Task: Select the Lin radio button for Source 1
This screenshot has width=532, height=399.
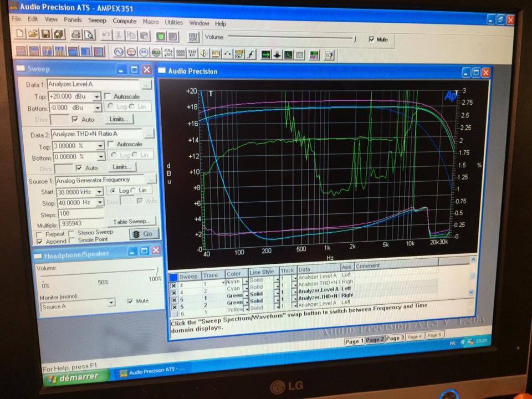Action: point(132,190)
